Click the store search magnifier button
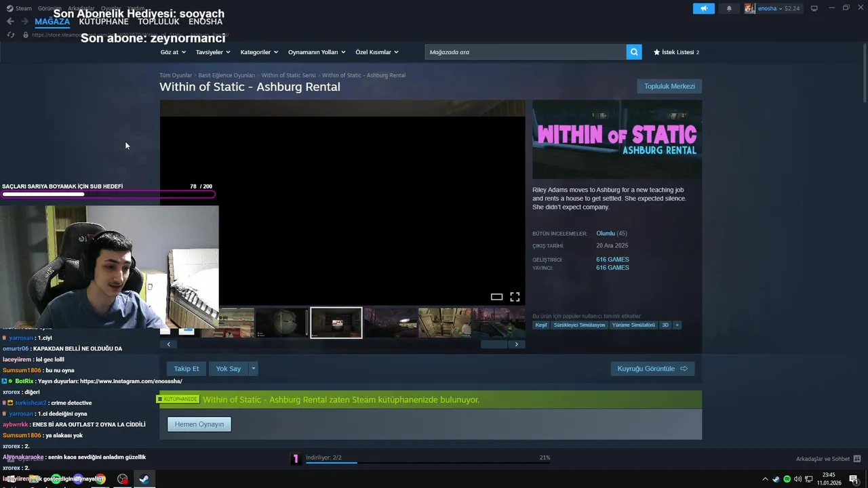 (634, 52)
